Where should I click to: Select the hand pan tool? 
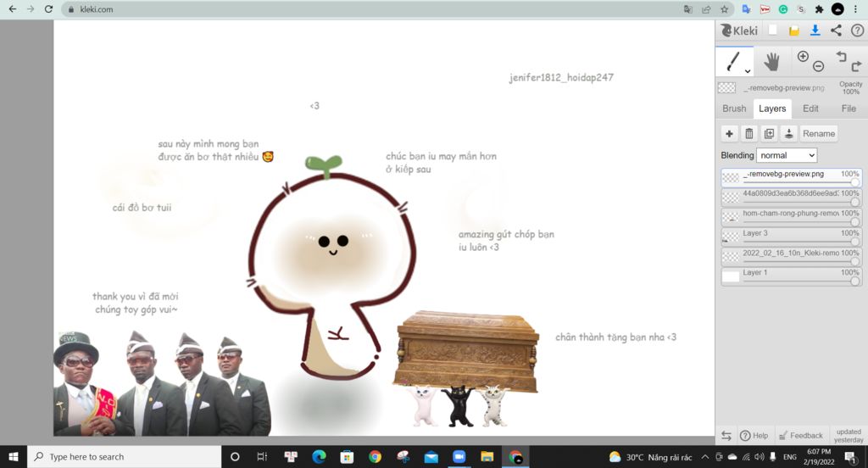(771, 62)
